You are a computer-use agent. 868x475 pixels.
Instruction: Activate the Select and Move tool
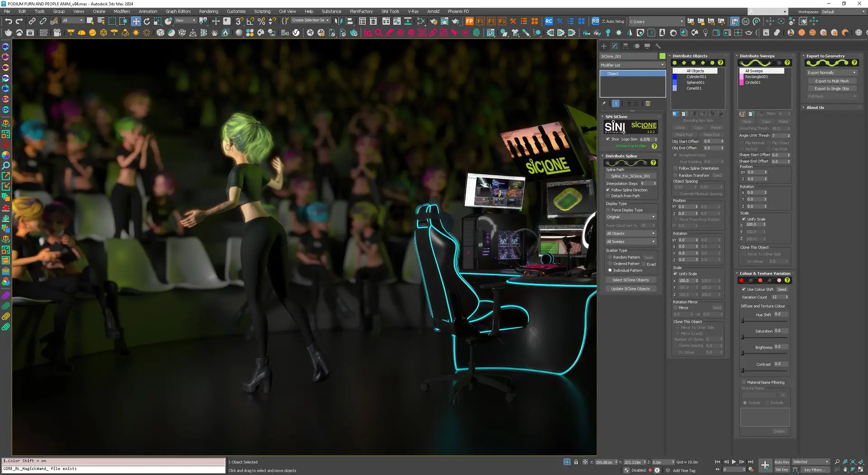136,21
